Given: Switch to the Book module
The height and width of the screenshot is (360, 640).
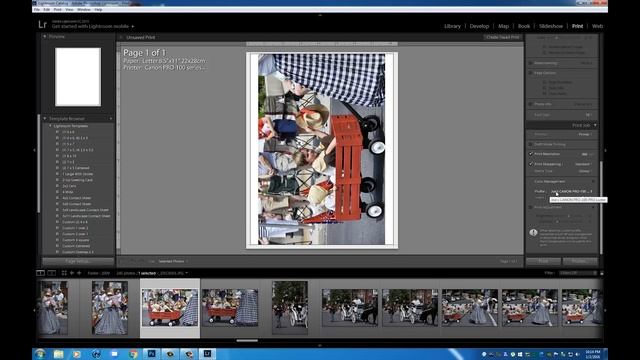Looking at the screenshot, I should pos(524,26).
